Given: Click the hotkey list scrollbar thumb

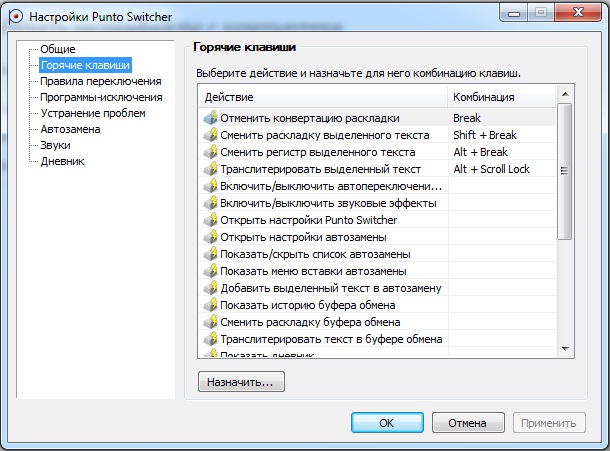Looking at the screenshot, I should coord(565,171).
